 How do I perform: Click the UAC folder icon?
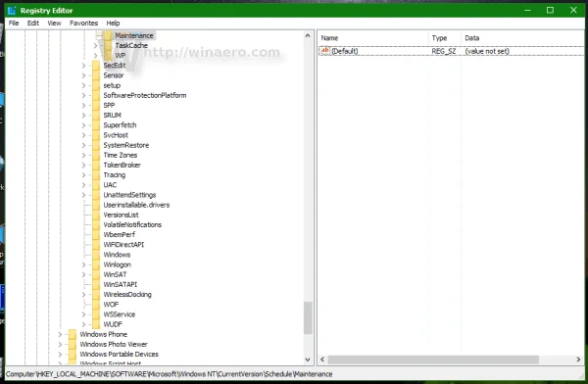click(96, 185)
